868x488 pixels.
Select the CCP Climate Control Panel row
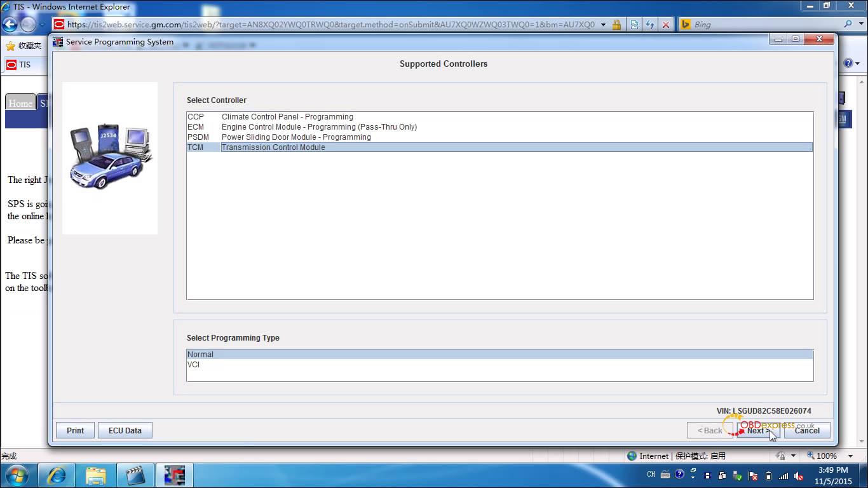[x=499, y=117]
